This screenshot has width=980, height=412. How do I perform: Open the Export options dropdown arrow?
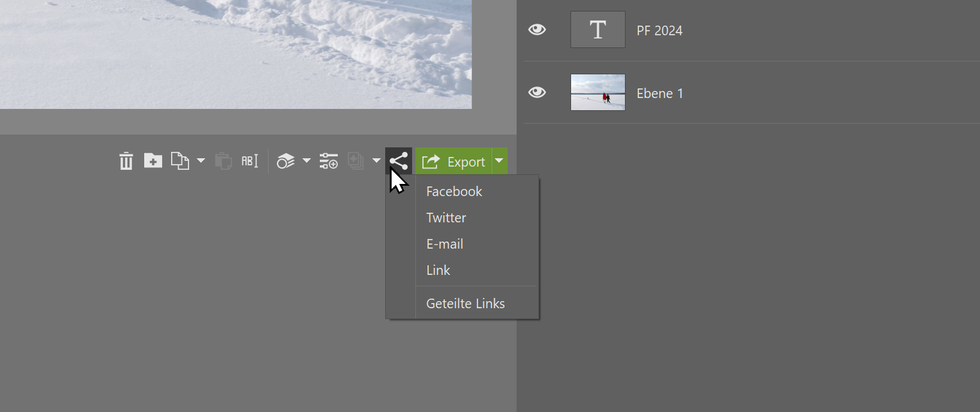coord(499,161)
